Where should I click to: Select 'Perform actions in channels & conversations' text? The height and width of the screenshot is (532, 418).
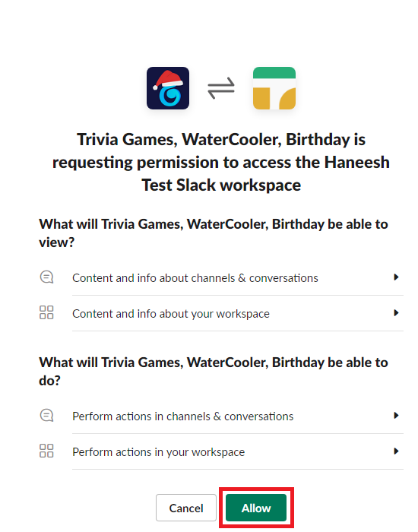tap(183, 416)
